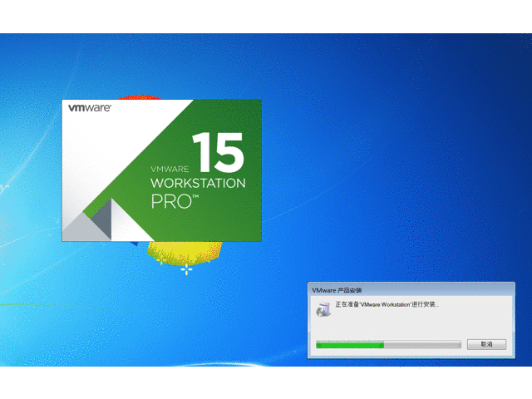
Task: Click the yellow Windows logo flag below splash
Action: click(185, 254)
